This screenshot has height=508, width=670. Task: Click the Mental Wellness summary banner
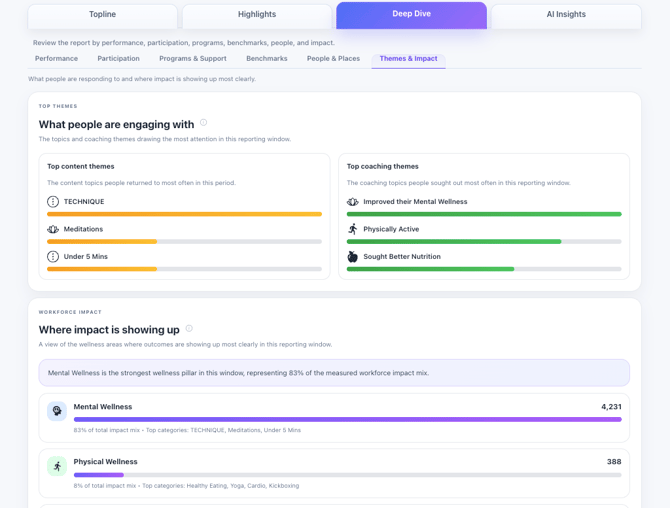[334, 373]
